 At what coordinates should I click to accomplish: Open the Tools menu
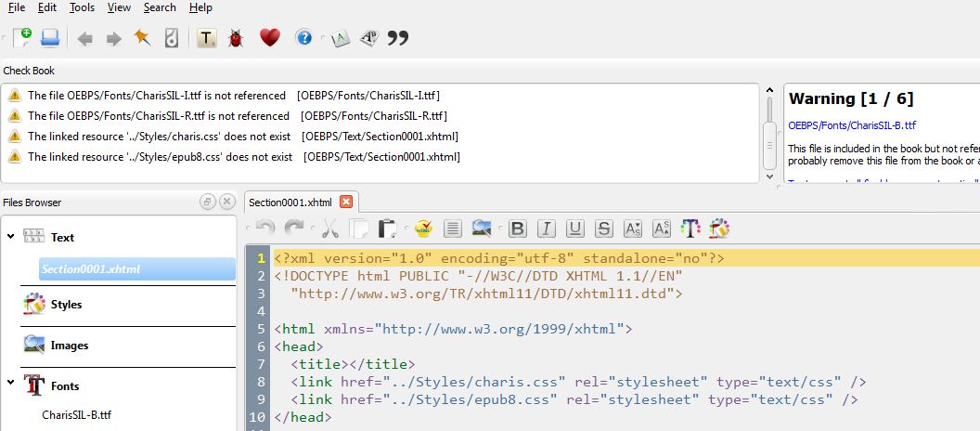(82, 7)
